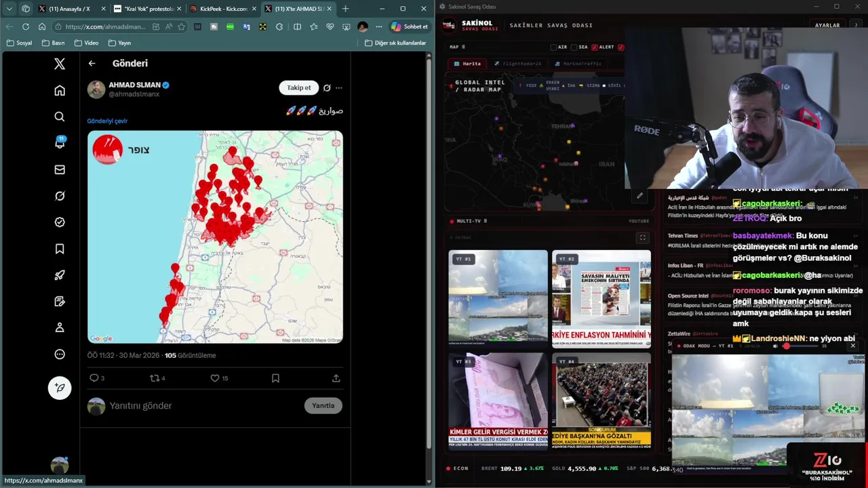Open browser Settings and more menu

pyautogui.click(x=379, y=26)
